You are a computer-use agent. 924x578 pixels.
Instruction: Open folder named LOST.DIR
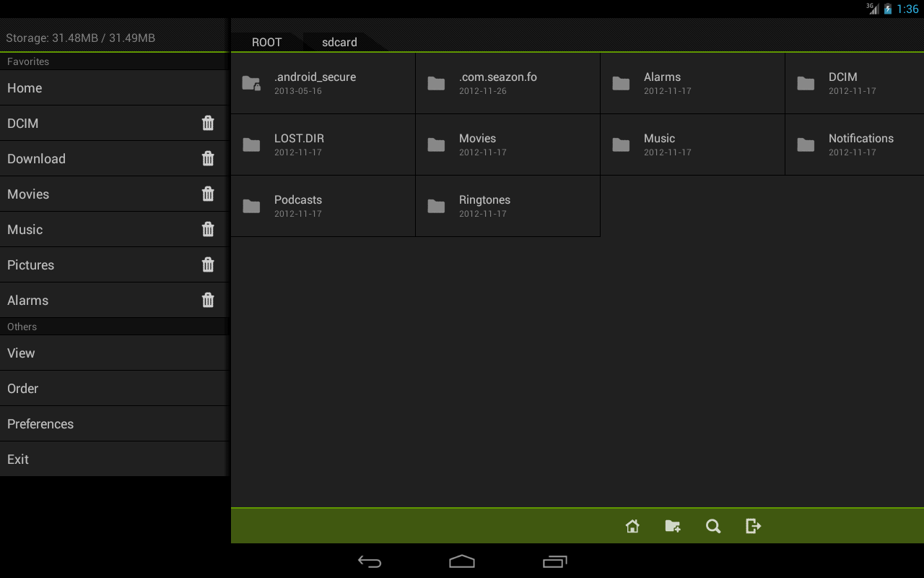[x=299, y=138]
